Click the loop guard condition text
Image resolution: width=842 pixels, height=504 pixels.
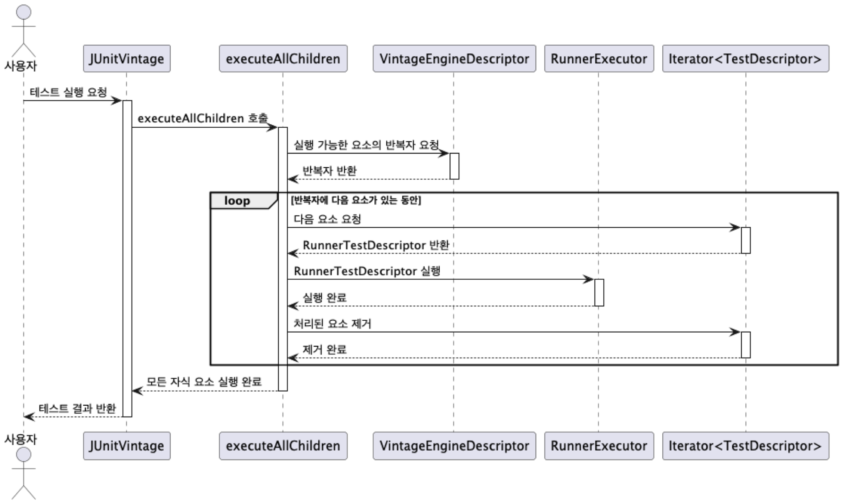pyautogui.click(x=356, y=200)
